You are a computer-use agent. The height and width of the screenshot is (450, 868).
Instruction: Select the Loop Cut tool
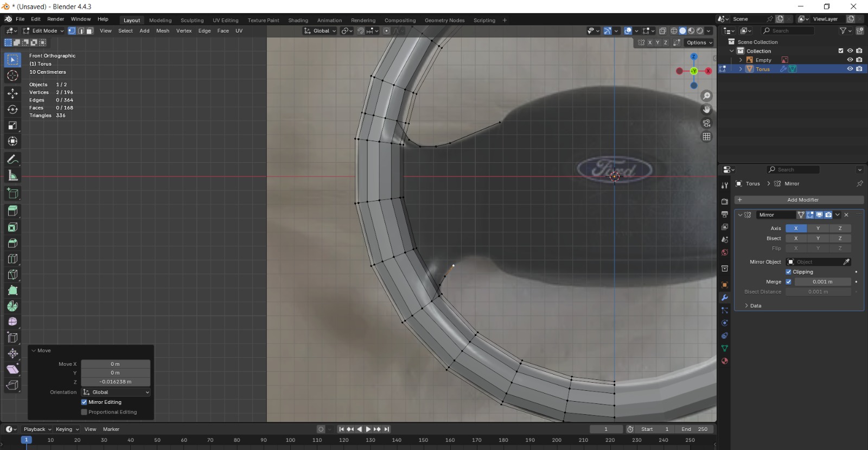pyautogui.click(x=12, y=259)
